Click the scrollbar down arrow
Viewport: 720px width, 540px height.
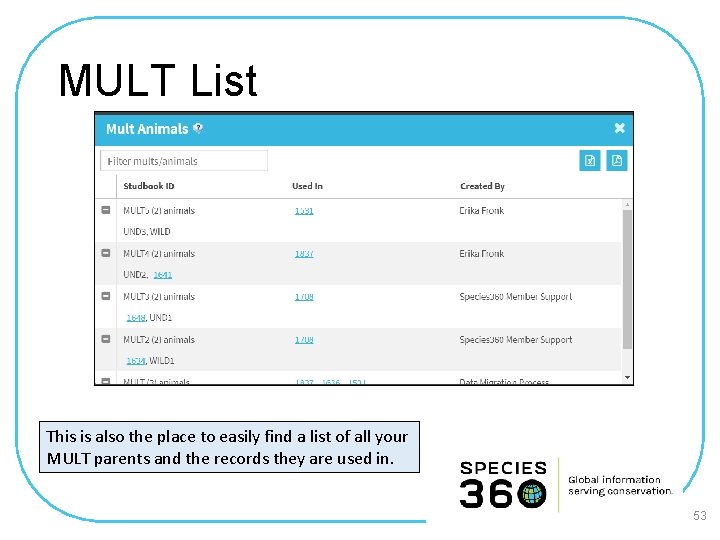pyautogui.click(x=627, y=377)
